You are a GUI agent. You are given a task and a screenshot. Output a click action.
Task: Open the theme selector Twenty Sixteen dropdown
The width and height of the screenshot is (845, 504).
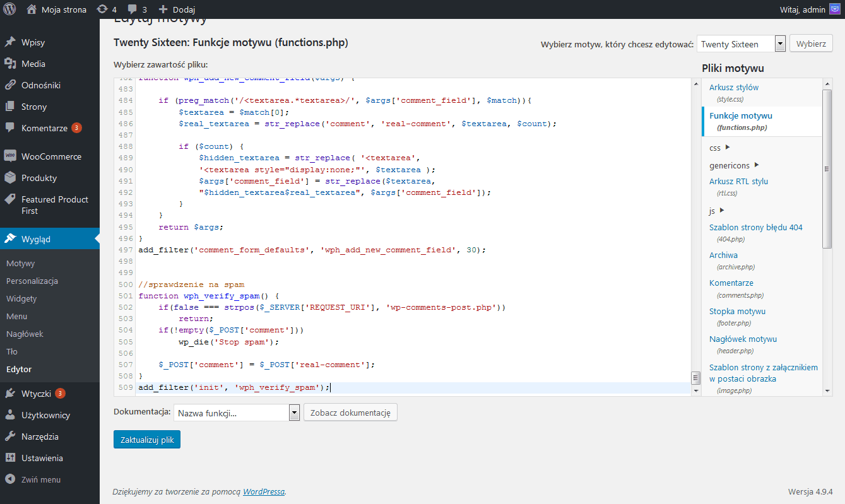point(741,44)
